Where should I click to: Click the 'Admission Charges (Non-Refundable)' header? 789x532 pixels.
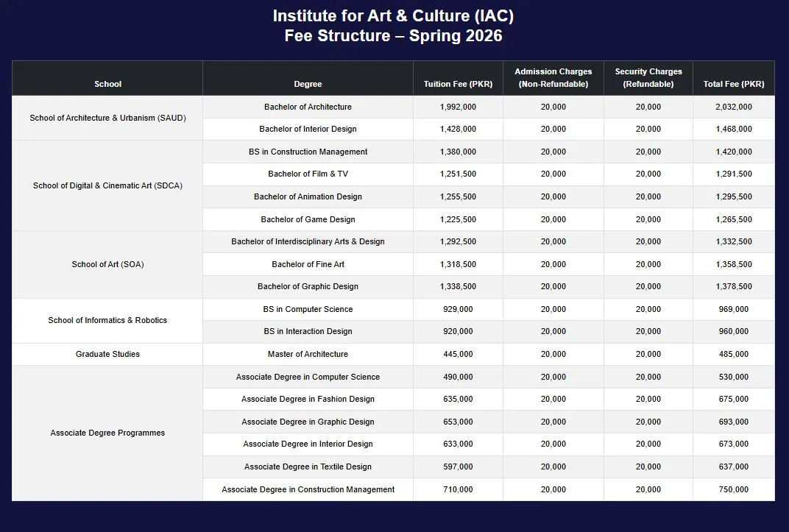553,78
